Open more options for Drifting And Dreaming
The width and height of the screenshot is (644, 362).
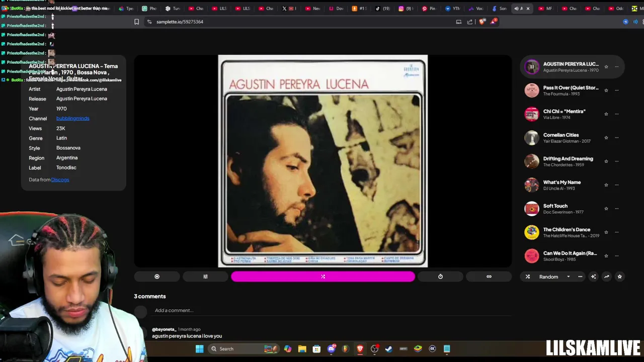click(617, 161)
